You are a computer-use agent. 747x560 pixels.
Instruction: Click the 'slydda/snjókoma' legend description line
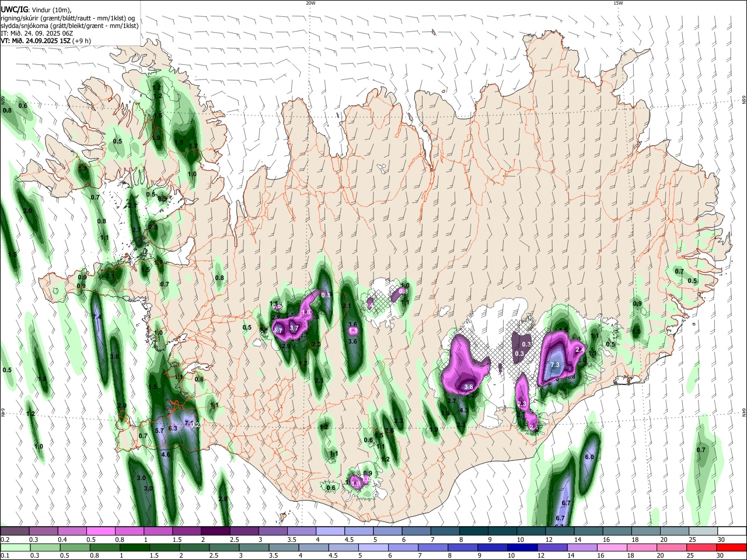pos(69,25)
